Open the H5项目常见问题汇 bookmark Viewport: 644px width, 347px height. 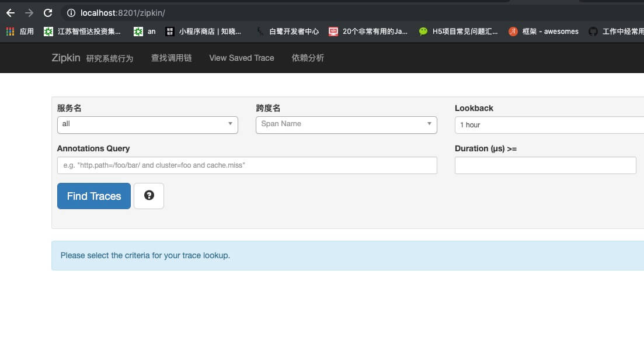click(458, 31)
